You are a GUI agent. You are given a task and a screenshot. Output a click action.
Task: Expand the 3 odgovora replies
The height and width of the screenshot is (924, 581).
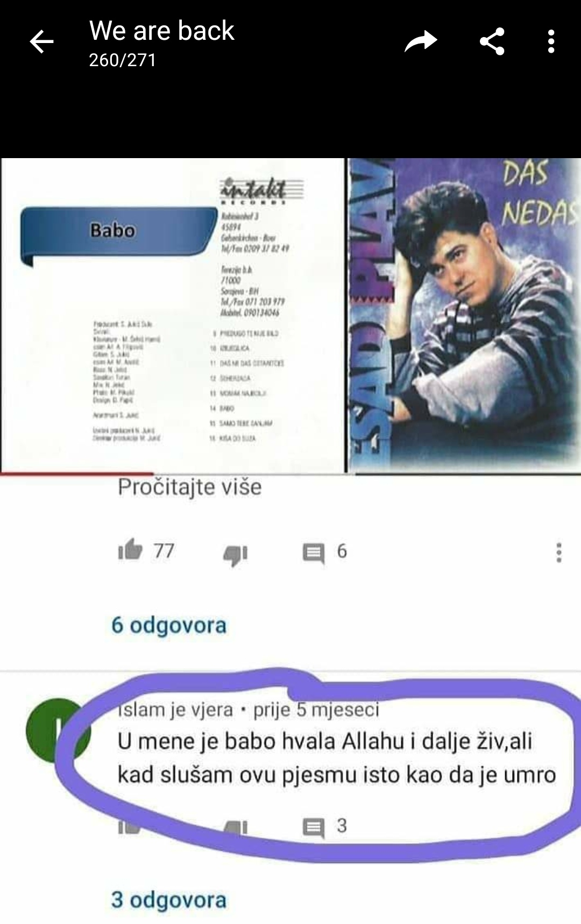pos(169,900)
